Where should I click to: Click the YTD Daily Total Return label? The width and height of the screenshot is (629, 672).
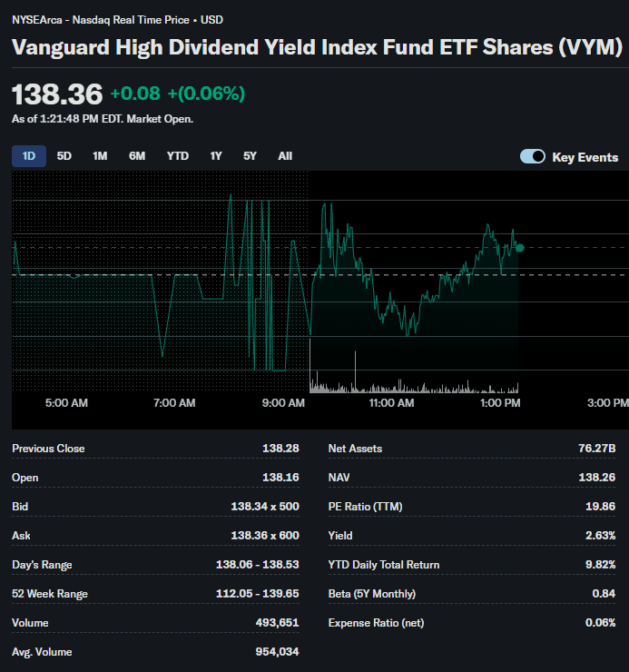point(384,565)
